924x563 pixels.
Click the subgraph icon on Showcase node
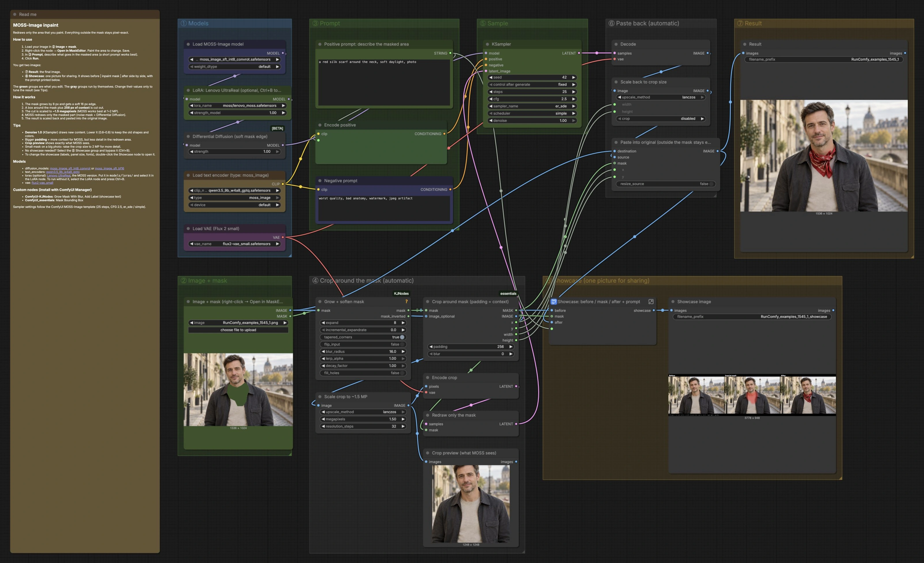click(x=554, y=301)
